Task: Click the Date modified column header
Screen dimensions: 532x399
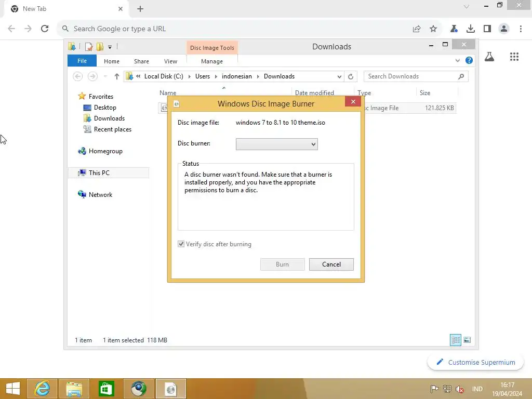Action: (322, 92)
